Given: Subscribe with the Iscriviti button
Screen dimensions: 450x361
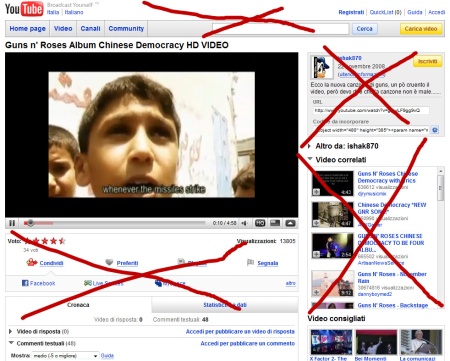Looking at the screenshot, I should tap(428, 61).
